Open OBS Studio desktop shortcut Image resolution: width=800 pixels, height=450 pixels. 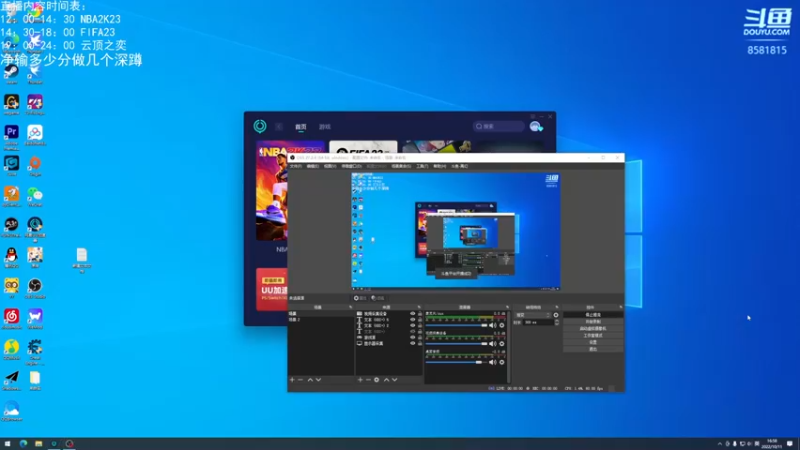pos(35,286)
